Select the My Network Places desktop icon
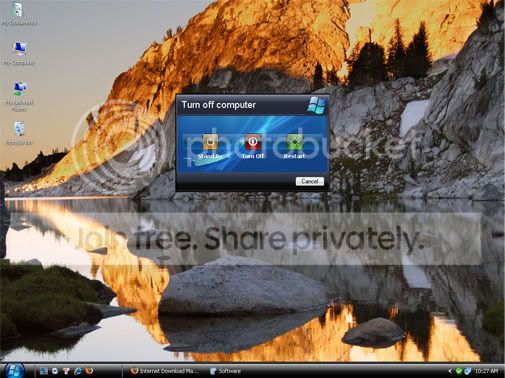The width and height of the screenshot is (505, 378). (19, 96)
